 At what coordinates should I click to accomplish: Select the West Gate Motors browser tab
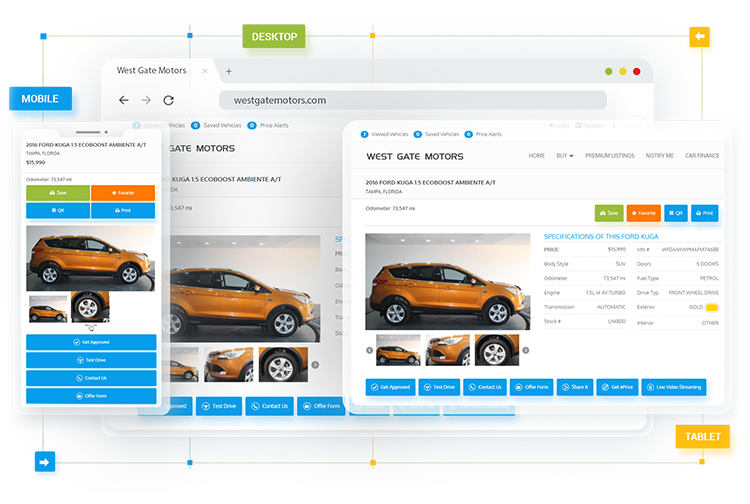[152, 70]
